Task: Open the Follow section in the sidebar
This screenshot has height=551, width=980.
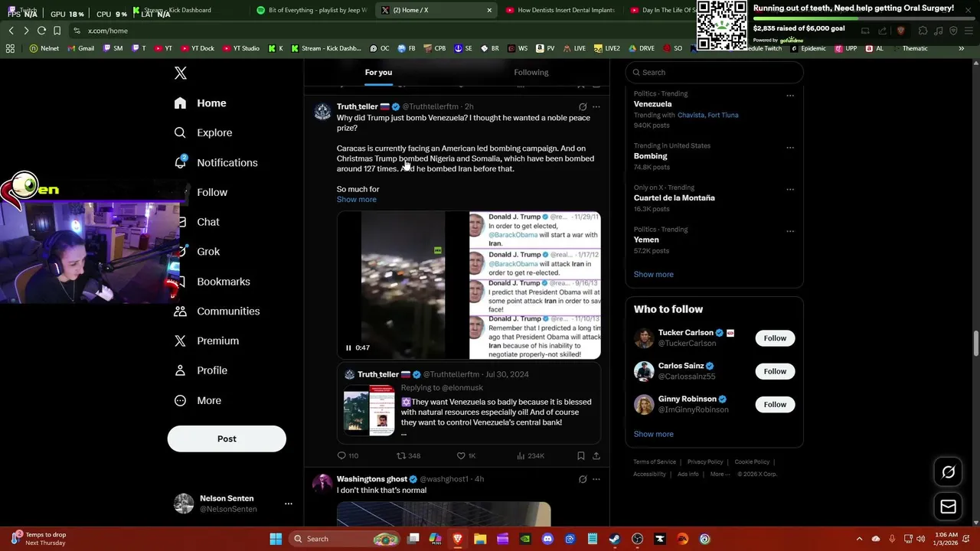Action: pos(212,192)
